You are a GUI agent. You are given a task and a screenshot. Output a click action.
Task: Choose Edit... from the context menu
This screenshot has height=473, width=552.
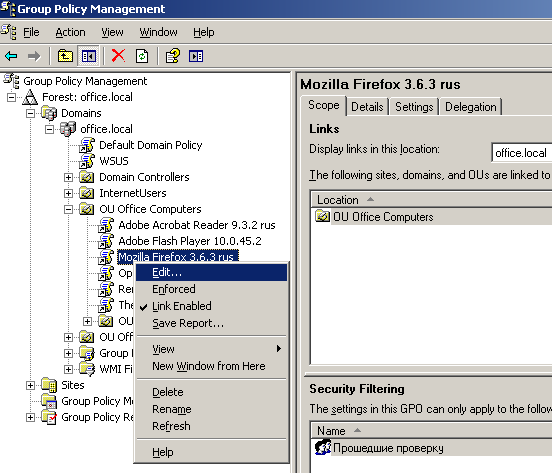pos(212,272)
